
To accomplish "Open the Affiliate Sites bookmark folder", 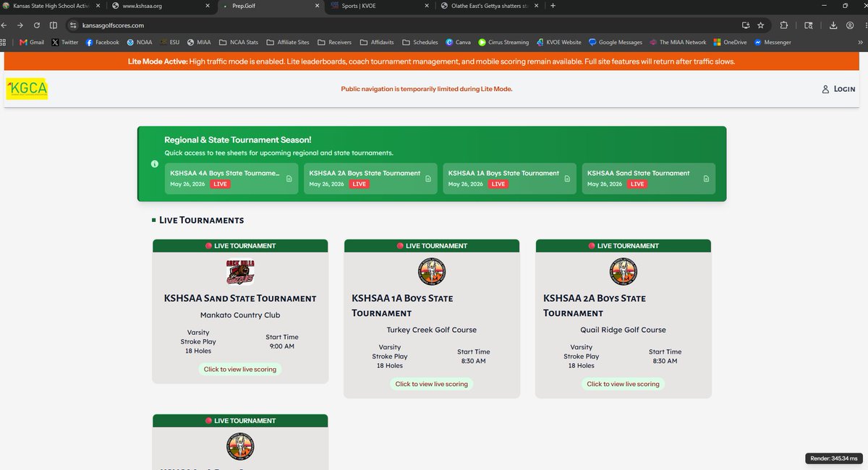I will click(x=287, y=42).
